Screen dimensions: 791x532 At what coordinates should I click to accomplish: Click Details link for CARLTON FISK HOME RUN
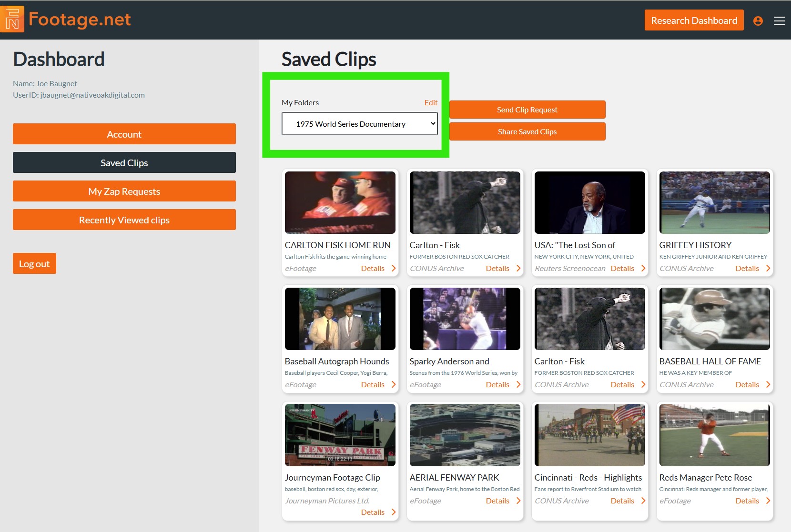[x=373, y=268]
